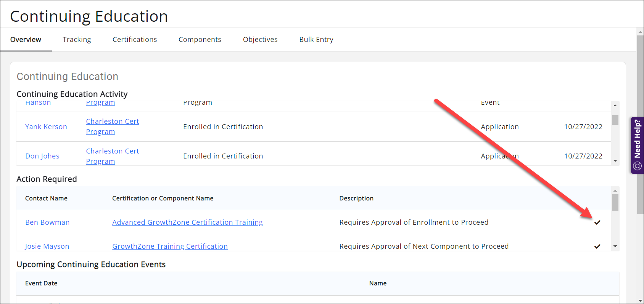Select the Objectives tab
This screenshot has height=304, width=644.
click(260, 40)
